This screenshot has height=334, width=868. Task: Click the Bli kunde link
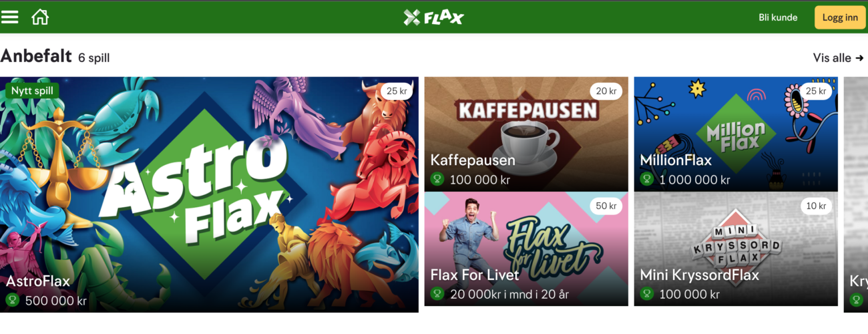[x=778, y=18]
